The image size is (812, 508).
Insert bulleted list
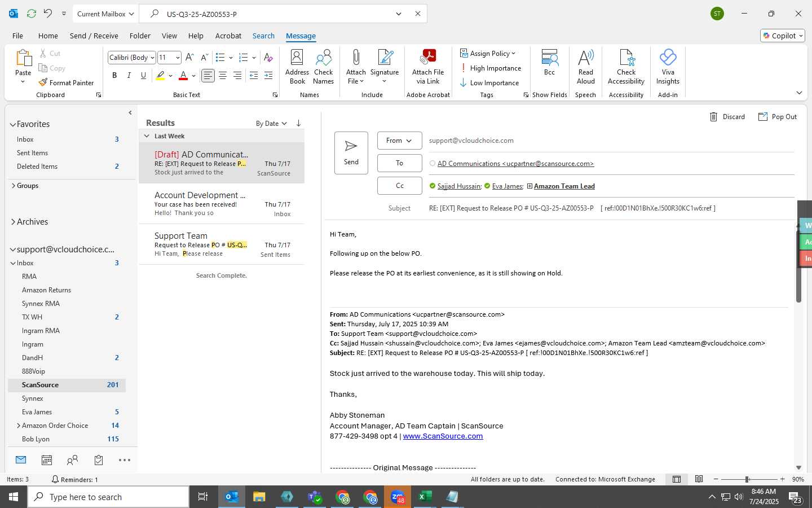click(x=220, y=58)
